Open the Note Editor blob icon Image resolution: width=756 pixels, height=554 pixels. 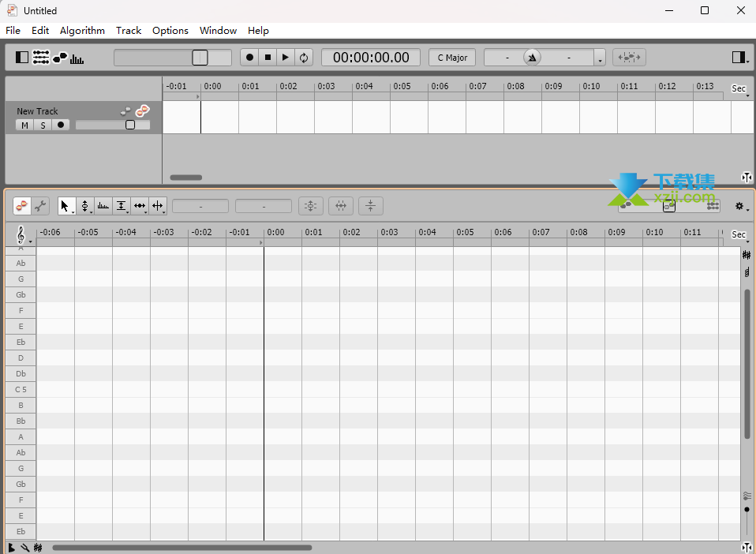tap(60, 58)
